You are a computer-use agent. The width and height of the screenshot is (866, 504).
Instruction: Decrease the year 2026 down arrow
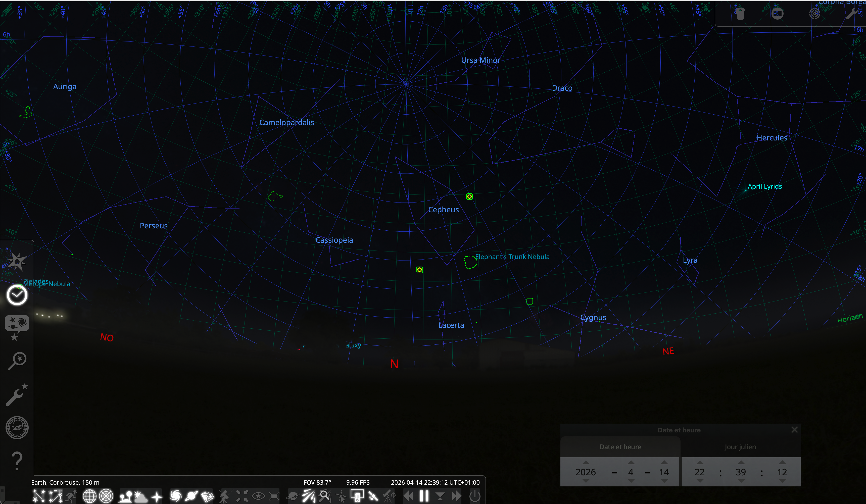(x=586, y=481)
